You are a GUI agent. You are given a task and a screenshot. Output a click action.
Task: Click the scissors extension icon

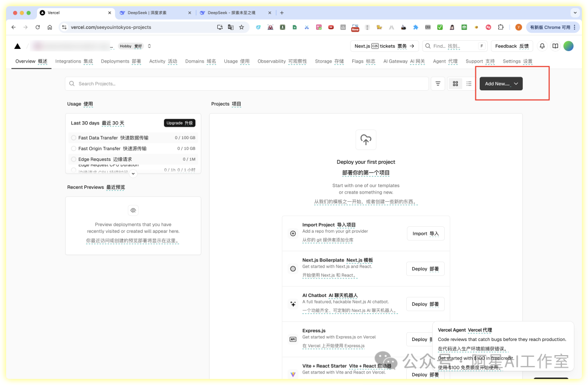(307, 27)
